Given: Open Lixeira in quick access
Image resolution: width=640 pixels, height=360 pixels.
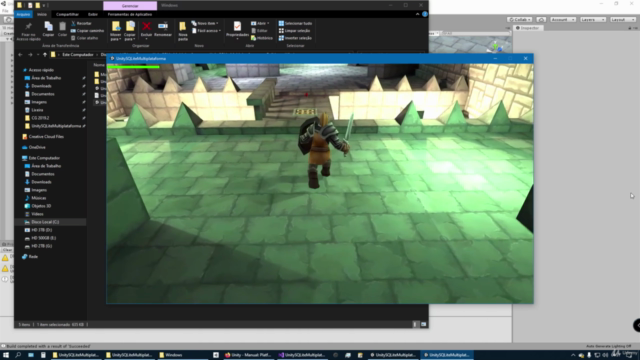Looking at the screenshot, I should (x=37, y=110).
